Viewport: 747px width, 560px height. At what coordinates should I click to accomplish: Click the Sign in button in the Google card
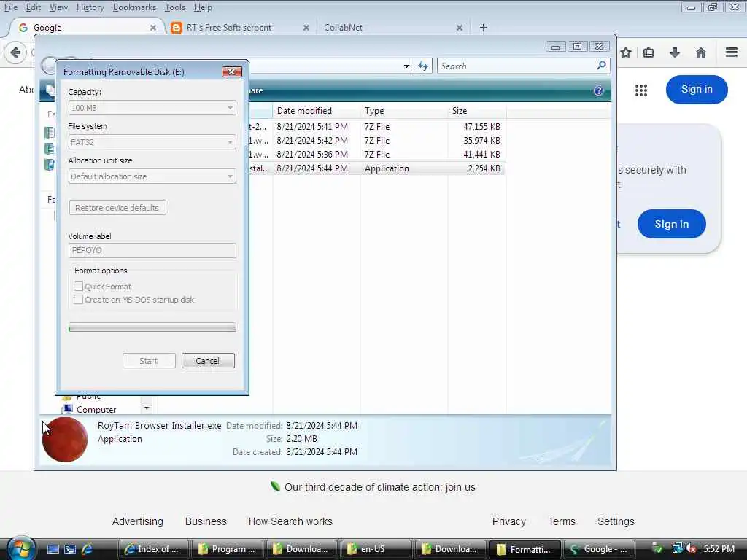point(671,224)
